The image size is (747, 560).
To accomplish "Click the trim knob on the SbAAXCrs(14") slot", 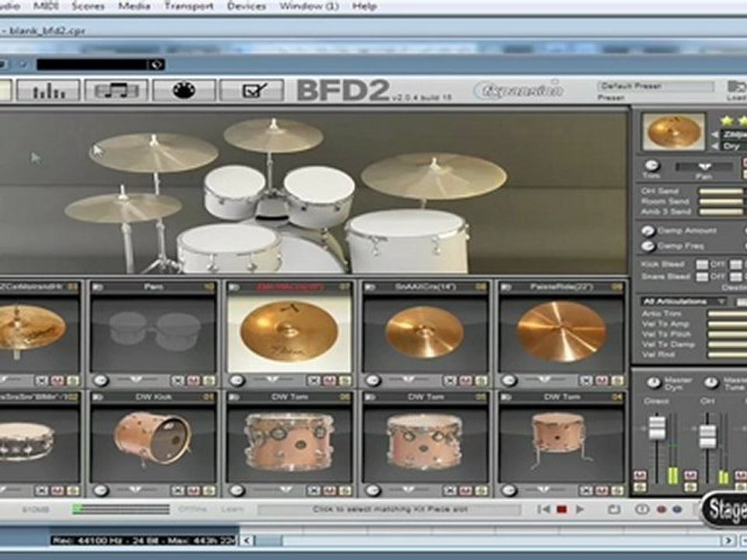I will pos(373,380).
